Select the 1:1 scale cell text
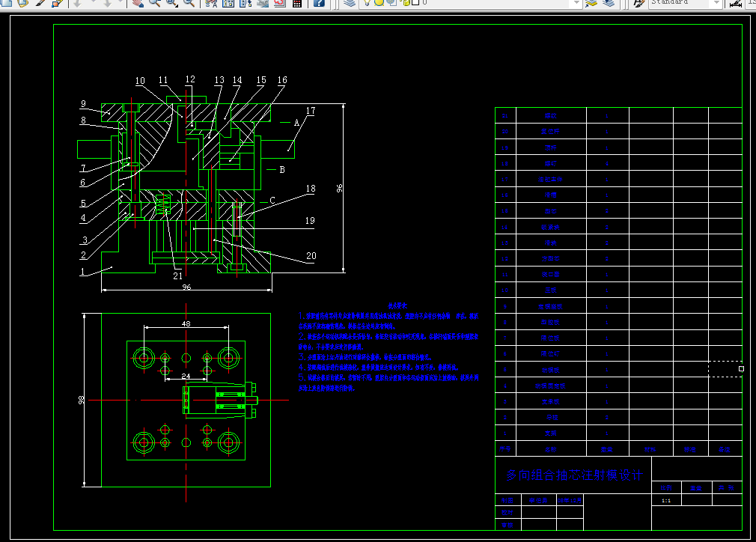This screenshot has height=542, width=756. click(666, 501)
